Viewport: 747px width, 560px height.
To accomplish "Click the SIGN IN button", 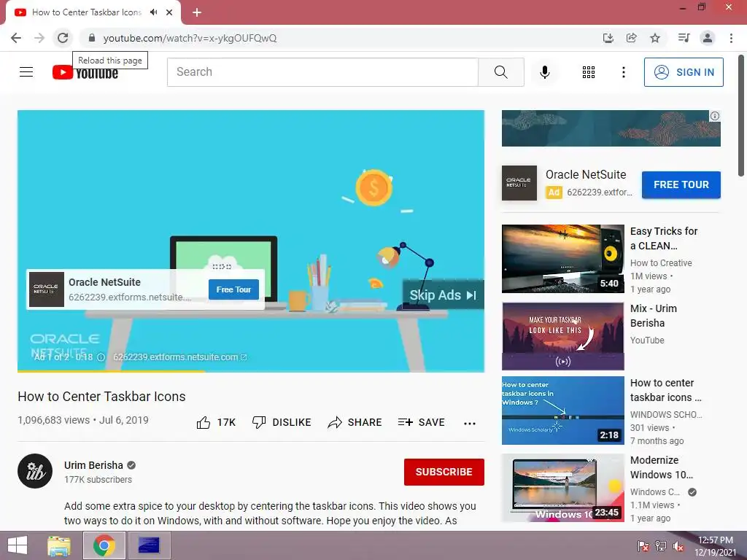I will pos(684,72).
